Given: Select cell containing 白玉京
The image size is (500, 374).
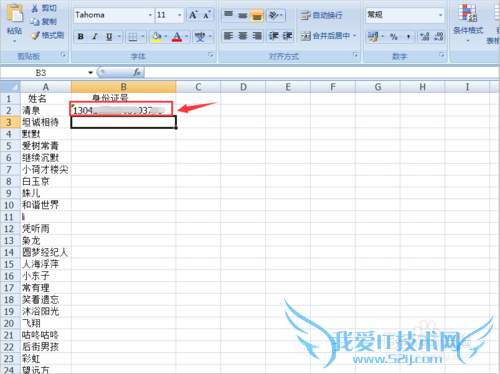Looking at the screenshot, I should tap(46, 181).
